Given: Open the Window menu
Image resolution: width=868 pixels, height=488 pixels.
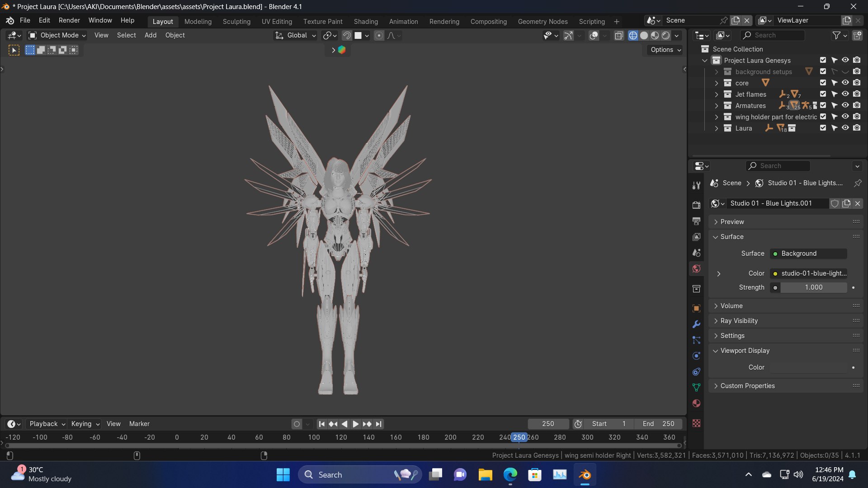Looking at the screenshot, I should click(100, 20).
